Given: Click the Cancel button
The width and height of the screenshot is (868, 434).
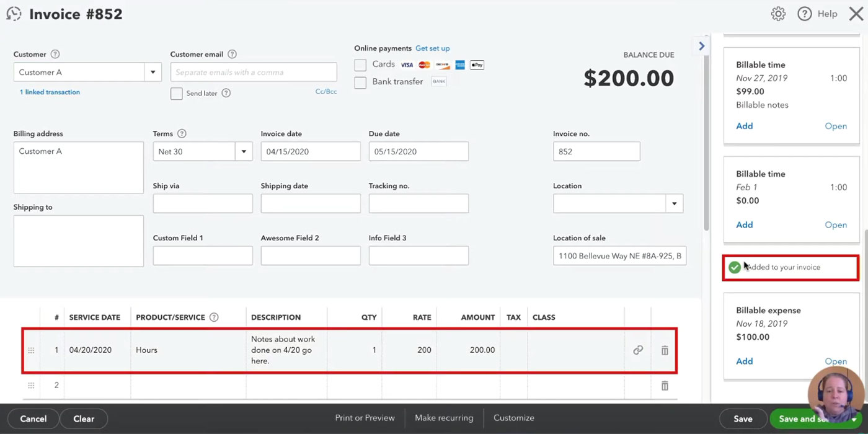Looking at the screenshot, I should (x=33, y=418).
